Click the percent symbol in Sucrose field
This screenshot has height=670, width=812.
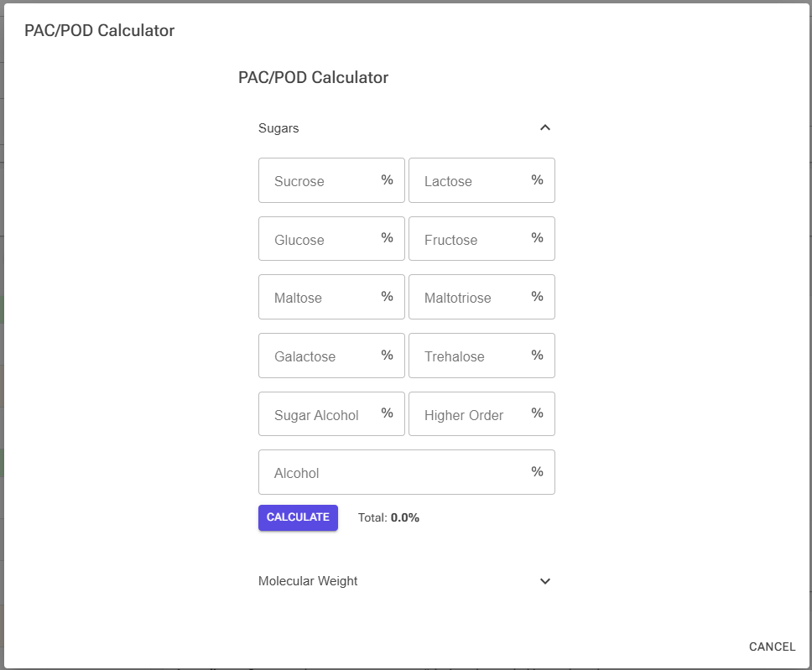tap(387, 179)
